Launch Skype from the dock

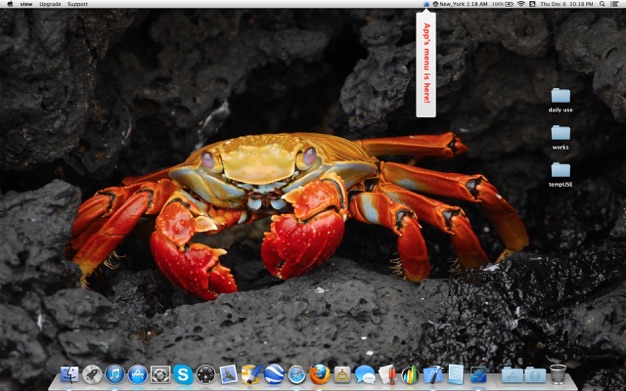[183, 375]
